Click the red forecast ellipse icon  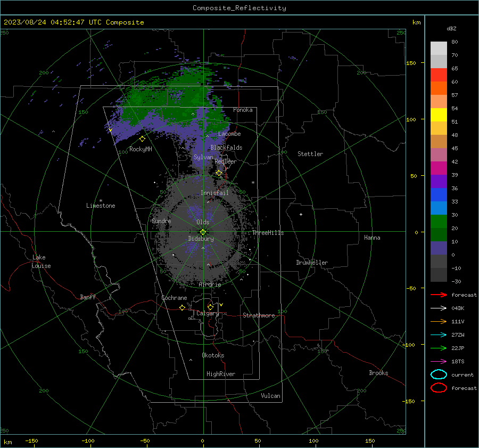coord(439,388)
